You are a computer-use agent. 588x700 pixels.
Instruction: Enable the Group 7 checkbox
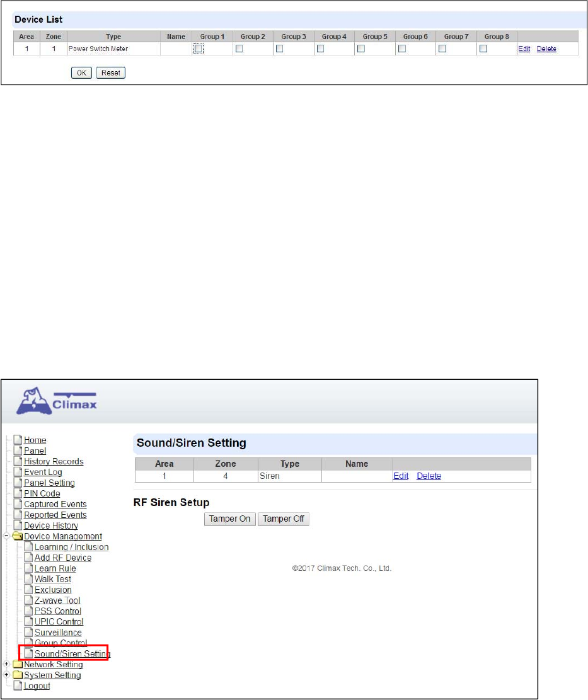[x=442, y=49]
